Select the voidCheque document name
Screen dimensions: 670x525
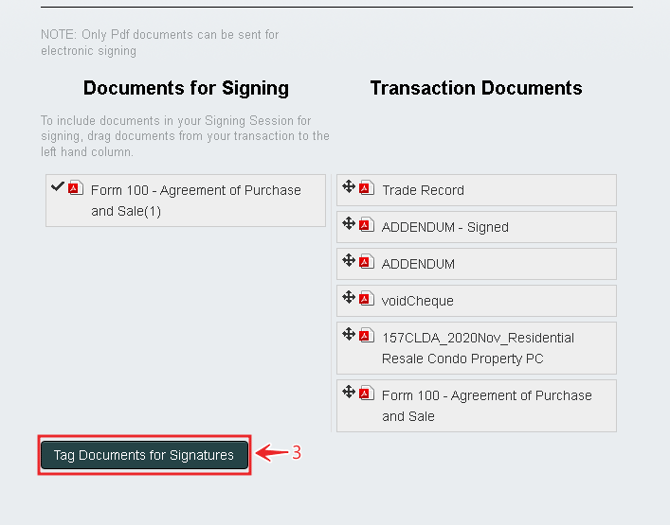pyautogui.click(x=417, y=301)
